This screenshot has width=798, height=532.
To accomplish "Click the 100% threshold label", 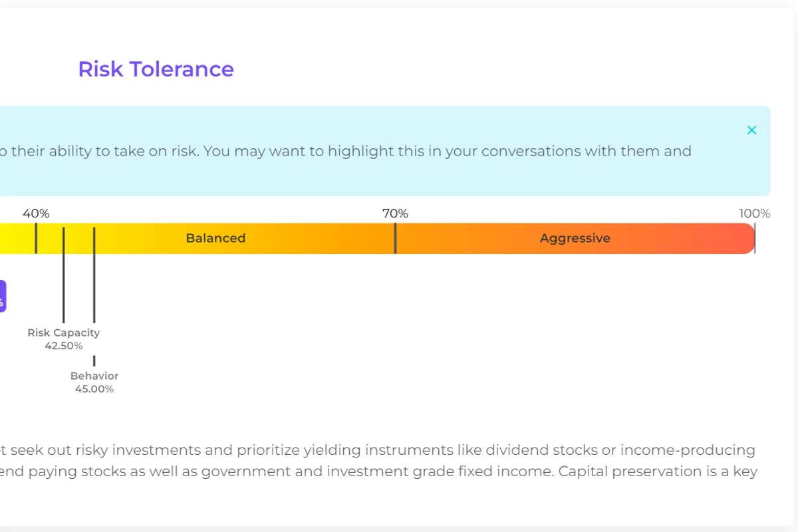I will point(754,213).
